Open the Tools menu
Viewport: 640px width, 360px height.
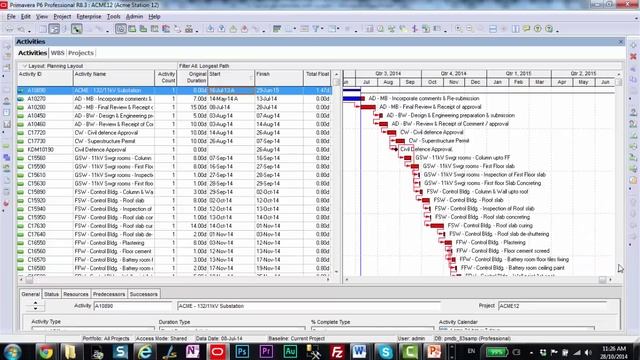(x=113, y=17)
